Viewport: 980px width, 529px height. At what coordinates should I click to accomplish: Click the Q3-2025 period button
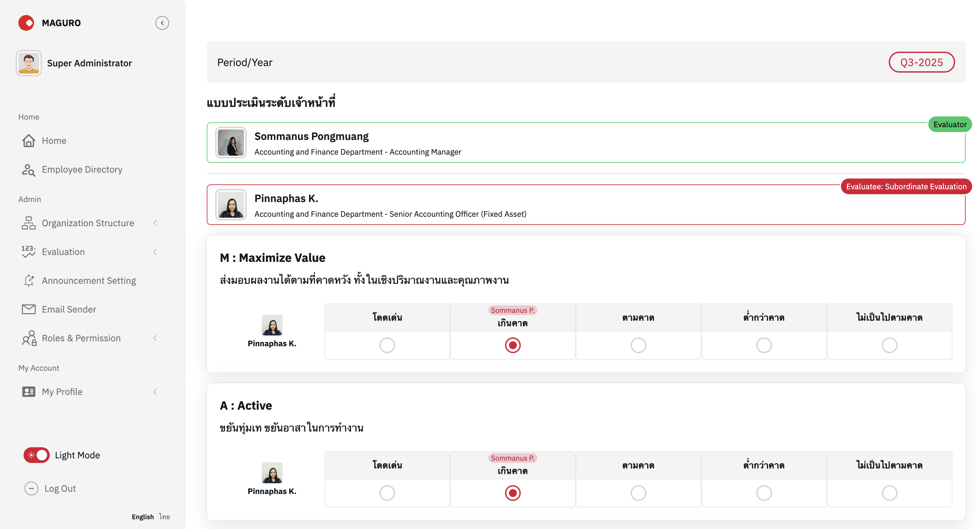921,62
